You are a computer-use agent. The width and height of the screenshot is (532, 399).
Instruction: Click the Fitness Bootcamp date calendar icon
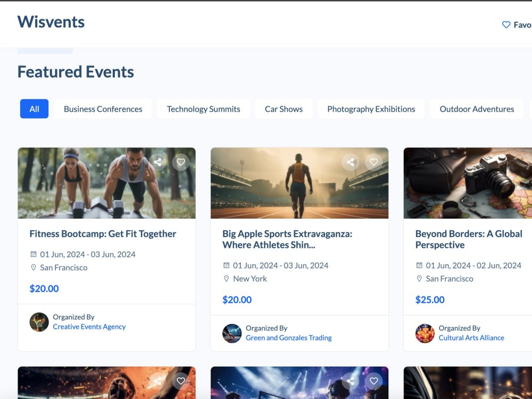pyautogui.click(x=33, y=254)
